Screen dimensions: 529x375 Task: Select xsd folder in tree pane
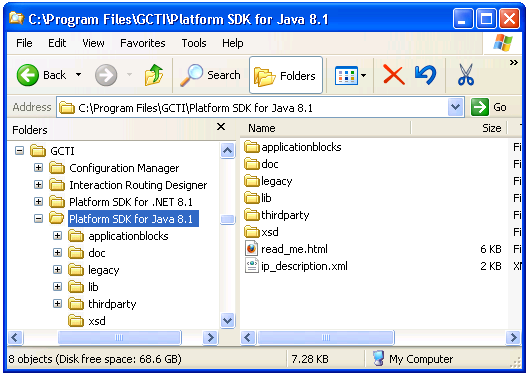coord(87,321)
